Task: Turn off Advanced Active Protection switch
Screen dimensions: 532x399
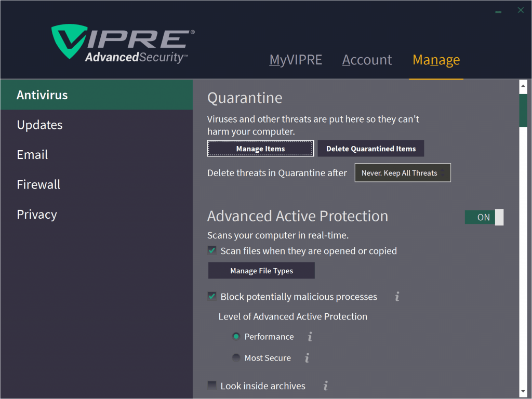Action: tap(484, 217)
